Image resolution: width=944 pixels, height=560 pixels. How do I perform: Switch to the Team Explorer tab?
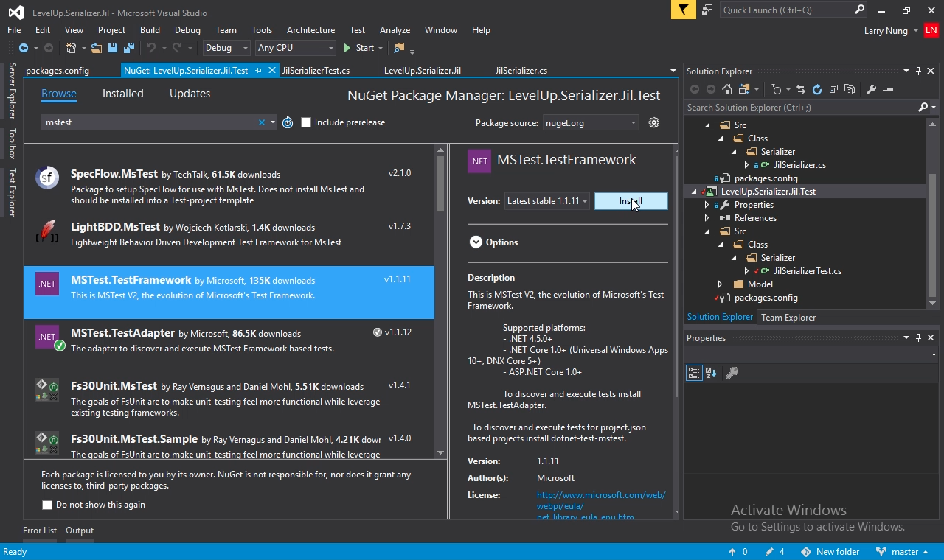[x=788, y=318]
